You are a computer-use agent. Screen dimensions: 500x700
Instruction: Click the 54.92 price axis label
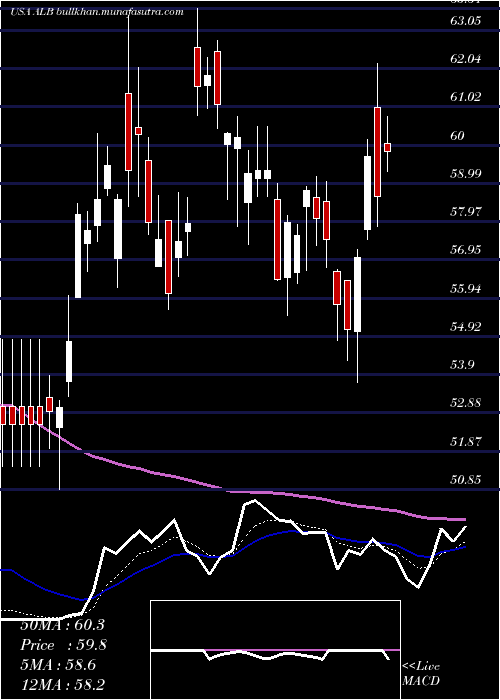click(x=466, y=326)
